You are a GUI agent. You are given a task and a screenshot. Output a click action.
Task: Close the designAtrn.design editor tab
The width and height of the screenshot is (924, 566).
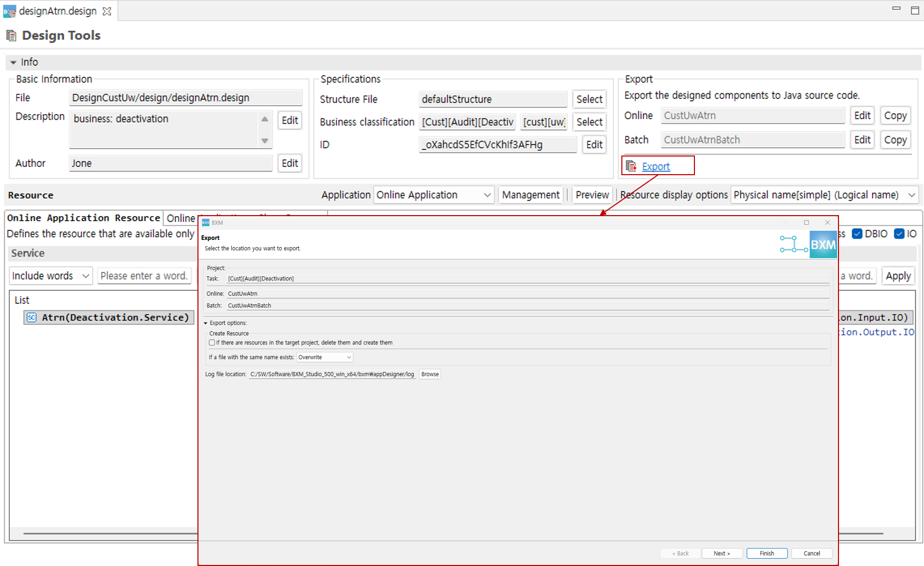click(x=107, y=11)
